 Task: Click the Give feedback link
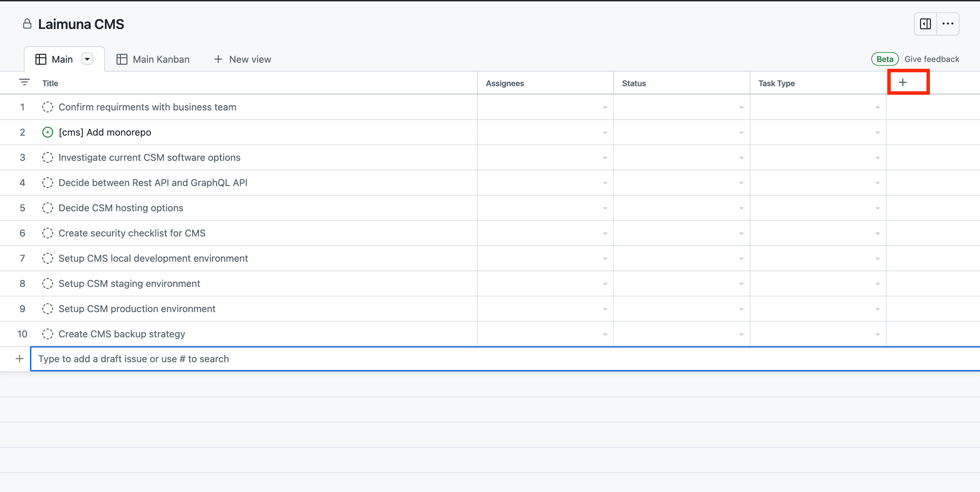click(x=932, y=59)
